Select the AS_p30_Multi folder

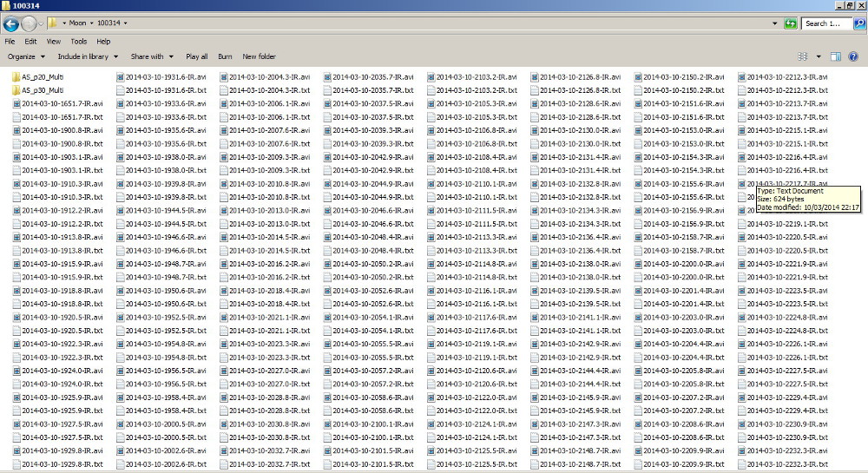click(x=42, y=90)
